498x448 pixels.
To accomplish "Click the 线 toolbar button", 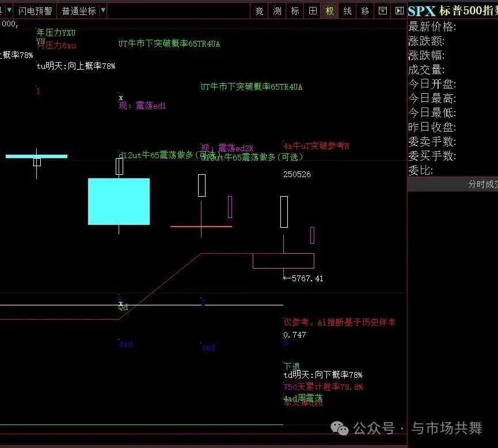I will pyautogui.click(x=348, y=11).
